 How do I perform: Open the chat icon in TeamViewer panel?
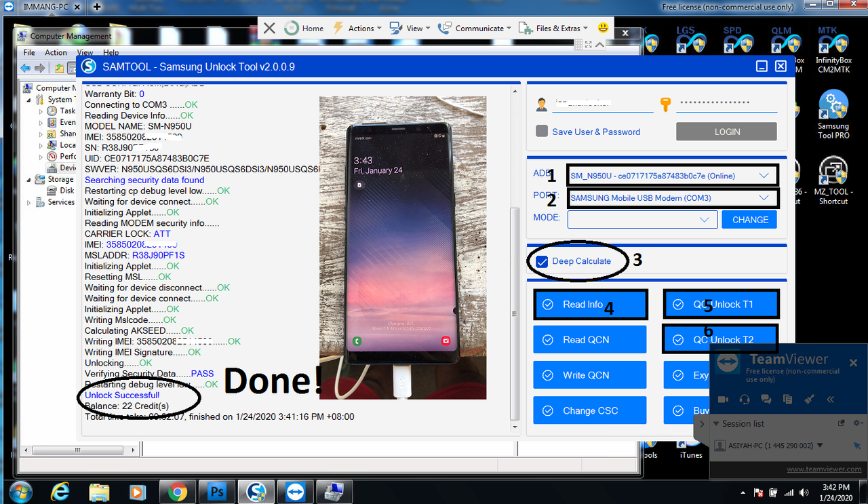[x=766, y=400]
